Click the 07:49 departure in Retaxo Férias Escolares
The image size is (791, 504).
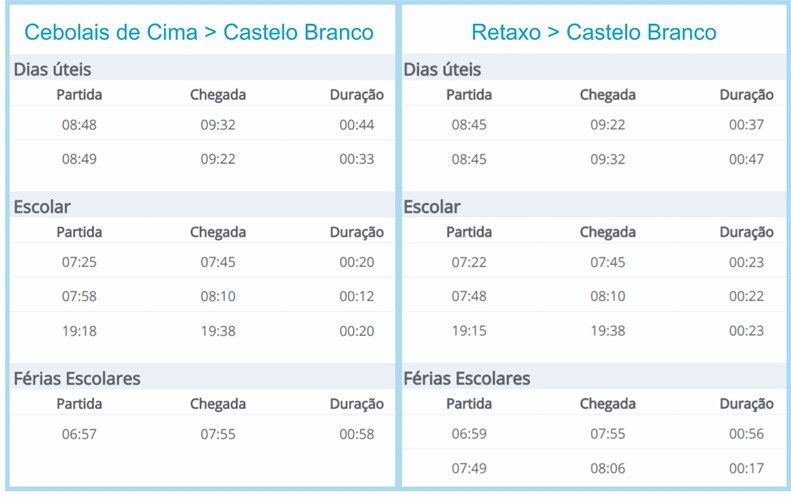pyautogui.click(x=469, y=468)
